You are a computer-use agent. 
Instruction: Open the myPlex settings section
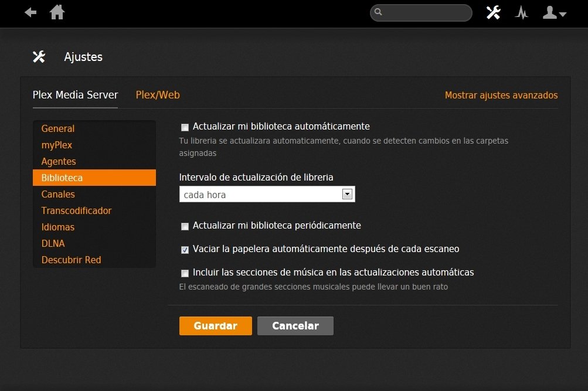pos(94,145)
